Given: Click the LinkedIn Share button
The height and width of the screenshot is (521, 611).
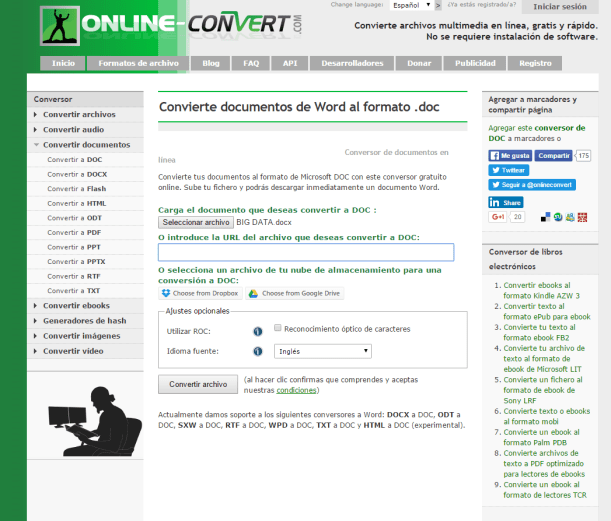Looking at the screenshot, I should [505, 202].
